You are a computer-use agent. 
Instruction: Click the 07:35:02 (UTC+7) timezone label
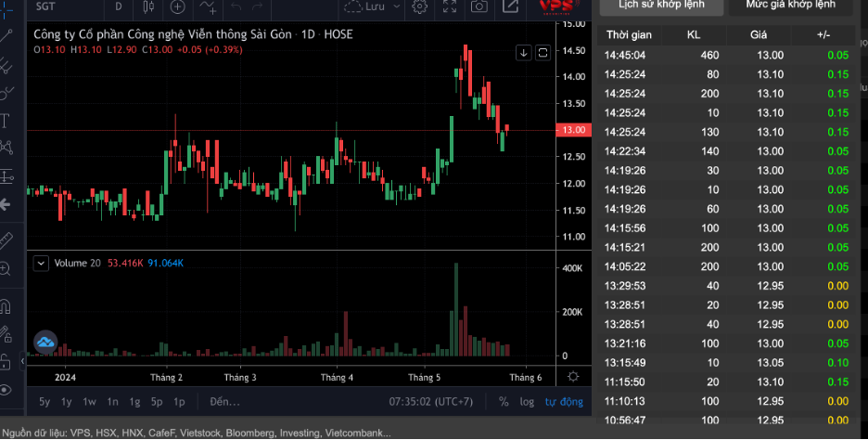430,402
